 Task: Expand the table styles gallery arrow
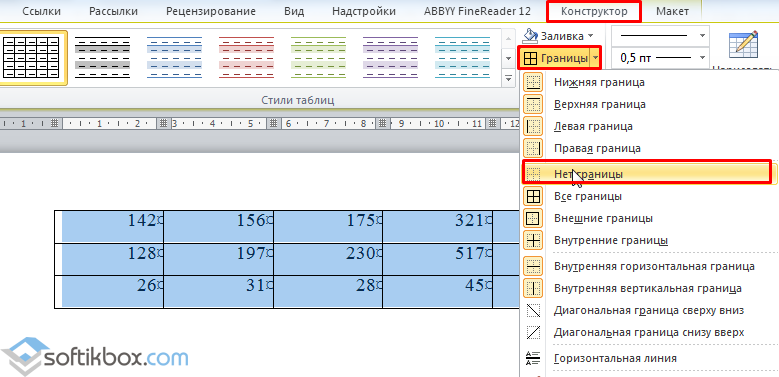point(508,78)
